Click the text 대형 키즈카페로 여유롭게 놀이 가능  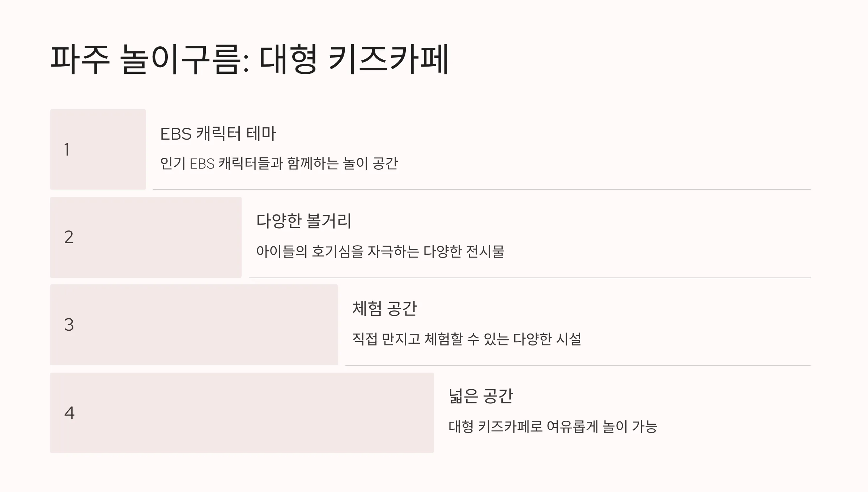553,427
